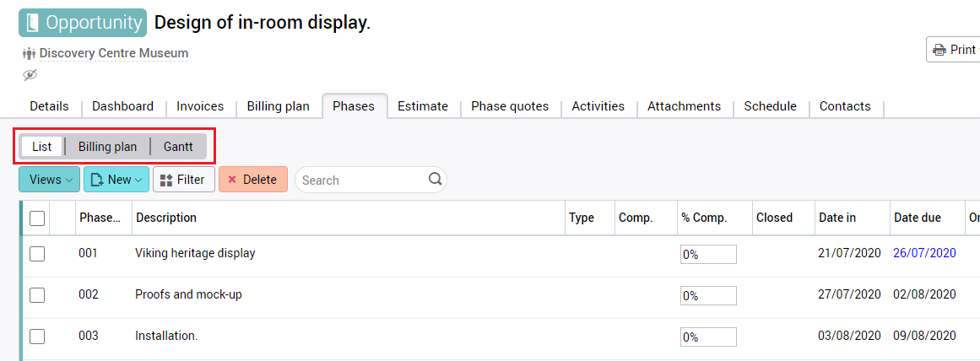Image resolution: width=980 pixels, height=361 pixels.
Task: Select checkbox for Installation phase row
Action: pos(37,337)
